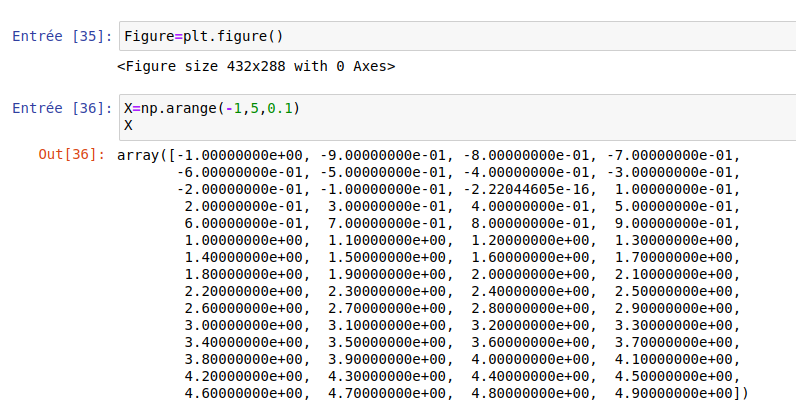The height and width of the screenshot is (415, 796).
Task: Click the X=np.arange(-1,5,0.1) code line
Action: coord(211,108)
